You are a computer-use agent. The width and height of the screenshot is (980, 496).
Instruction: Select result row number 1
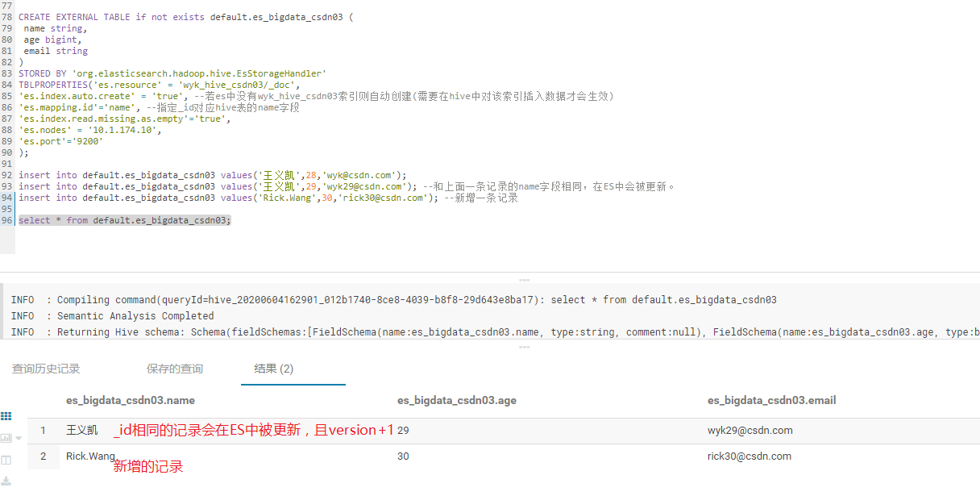click(44, 431)
